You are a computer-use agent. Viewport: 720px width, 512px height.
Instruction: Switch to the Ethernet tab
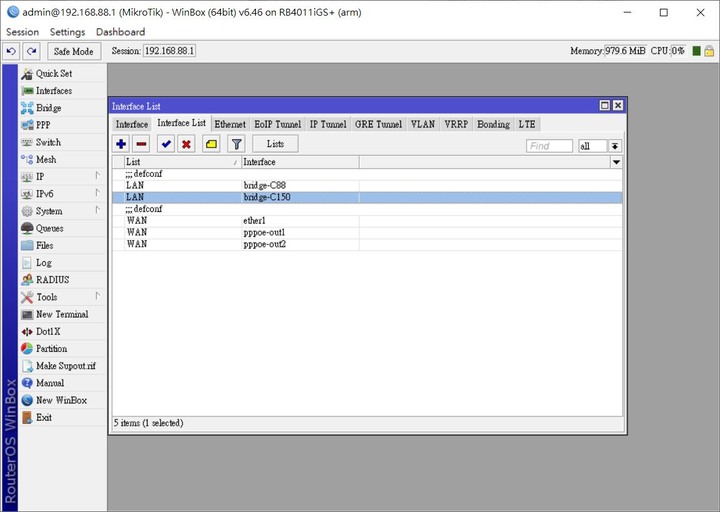coord(230,124)
